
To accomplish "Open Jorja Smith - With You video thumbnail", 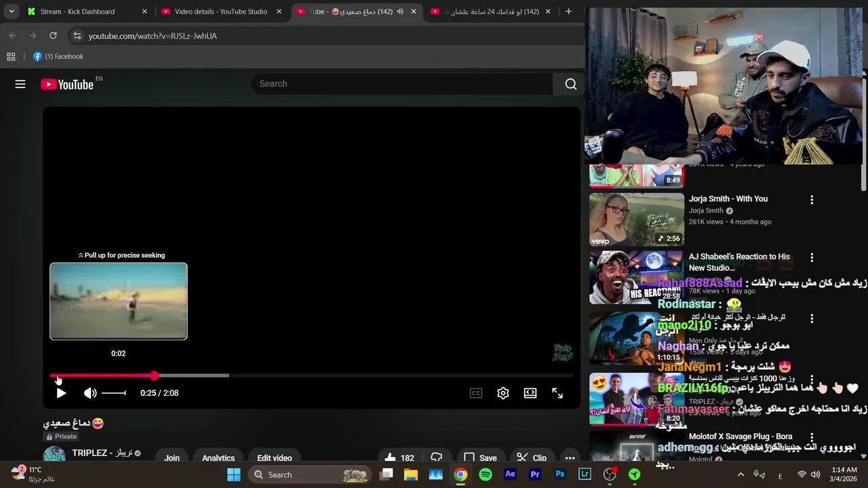I will coord(637,220).
